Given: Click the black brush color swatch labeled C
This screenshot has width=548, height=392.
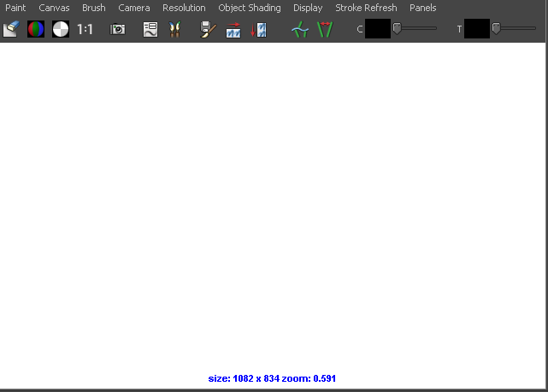Looking at the screenshot, I should pos(378,29).
